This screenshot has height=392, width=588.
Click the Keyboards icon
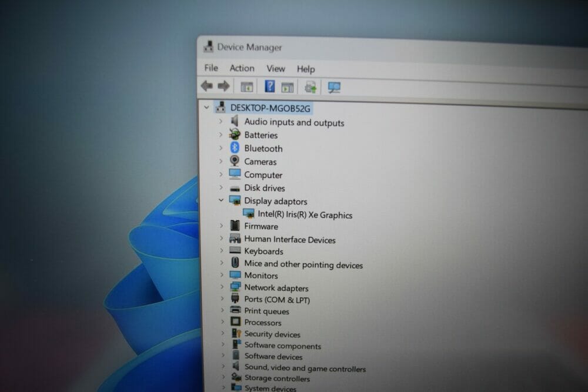pos(235,250)
